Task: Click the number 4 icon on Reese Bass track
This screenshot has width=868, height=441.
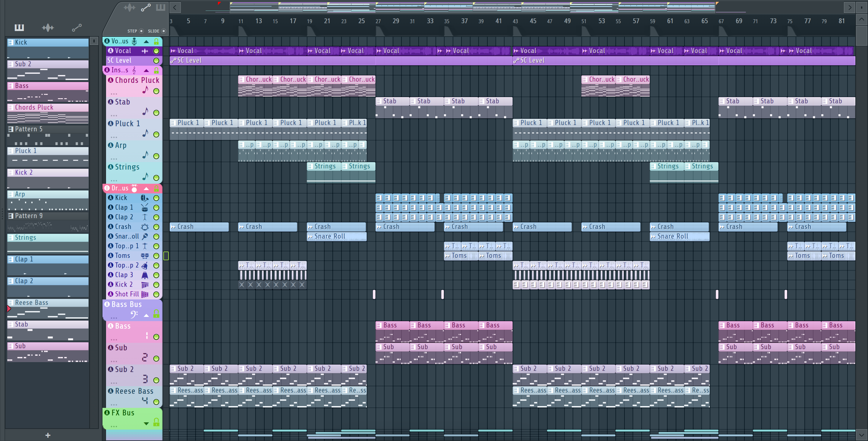Action: (x=145, y=401)
